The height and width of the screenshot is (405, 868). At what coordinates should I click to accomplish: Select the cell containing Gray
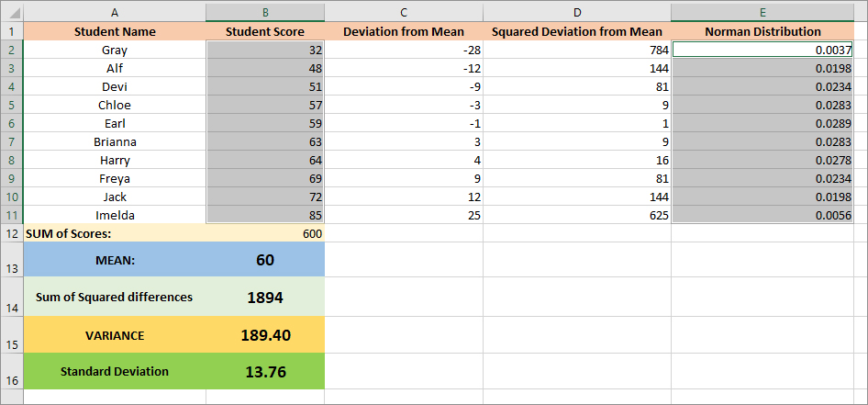coord(115,50)
